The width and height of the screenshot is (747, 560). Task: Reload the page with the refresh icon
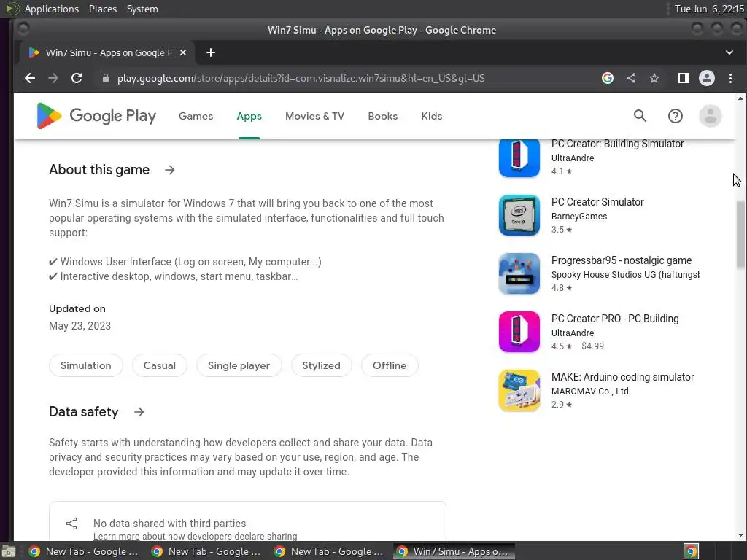[77, 78]
